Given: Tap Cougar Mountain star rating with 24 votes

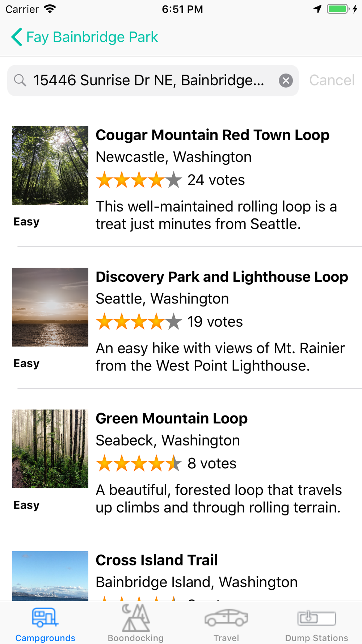Looking at the screenshot, I should coord(171,180).
